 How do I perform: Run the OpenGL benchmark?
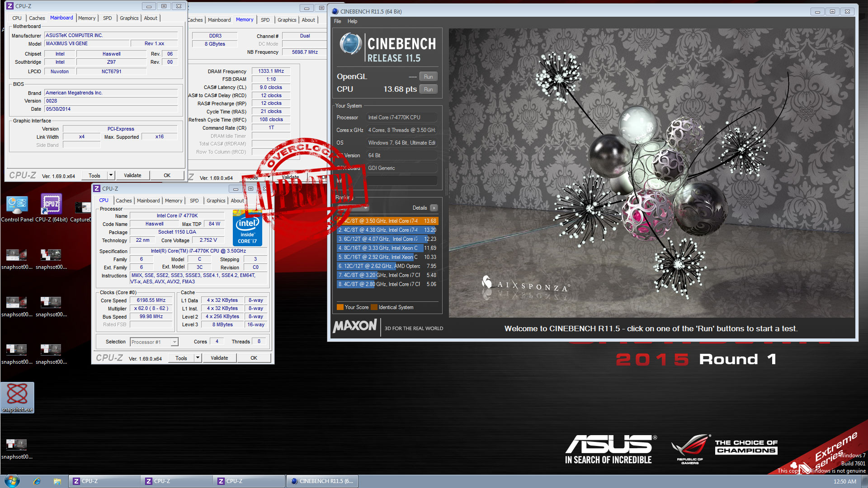[x=428, y=77]
